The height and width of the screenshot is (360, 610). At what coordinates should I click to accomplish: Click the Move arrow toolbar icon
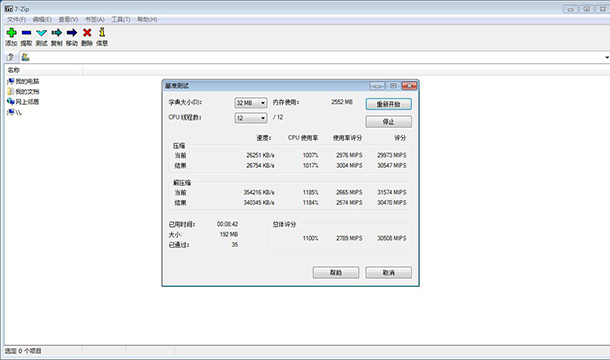point(72,33)
